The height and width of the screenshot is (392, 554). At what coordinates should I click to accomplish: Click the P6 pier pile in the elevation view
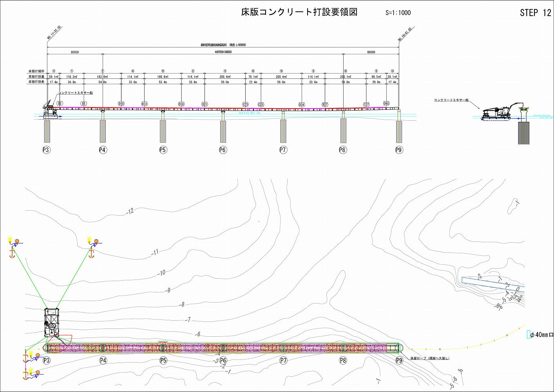click(223, 131)
